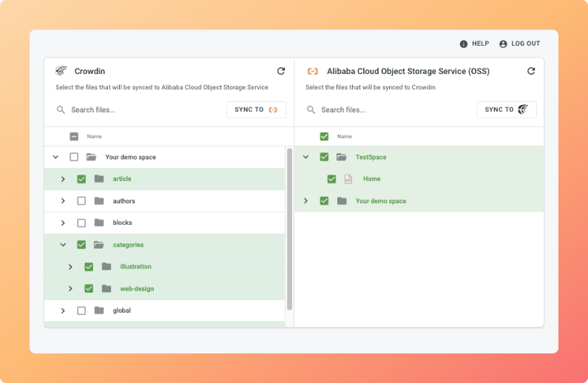This screenshot has width=588, height=383.
Task: Toggle select-all checkbox in Alibaba header
Action: [x=324, y=136]
